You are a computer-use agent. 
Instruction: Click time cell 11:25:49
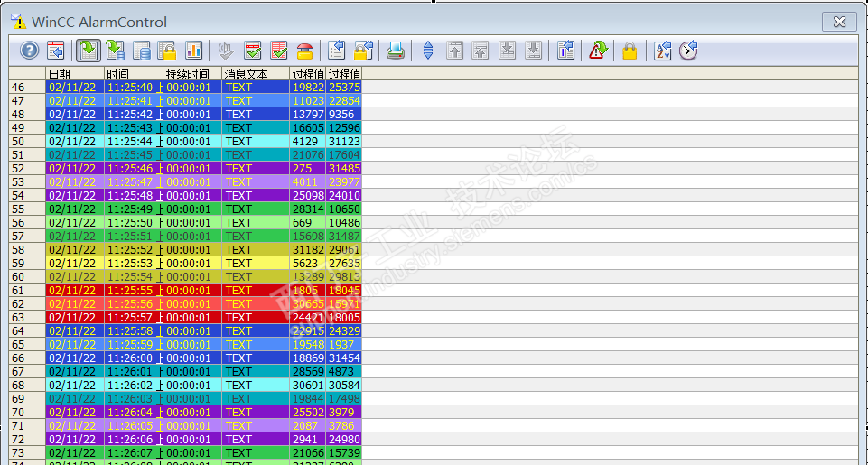(x=134, y=209)
